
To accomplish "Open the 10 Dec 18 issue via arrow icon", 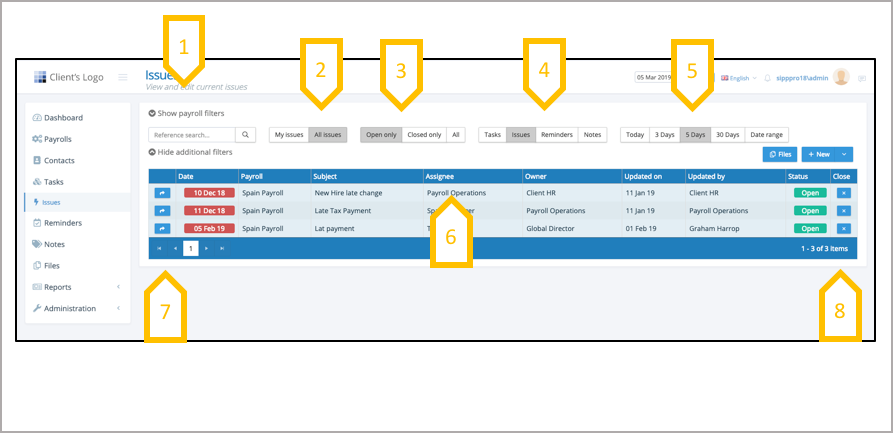I will pyautogui.click(x=162, y=192).
